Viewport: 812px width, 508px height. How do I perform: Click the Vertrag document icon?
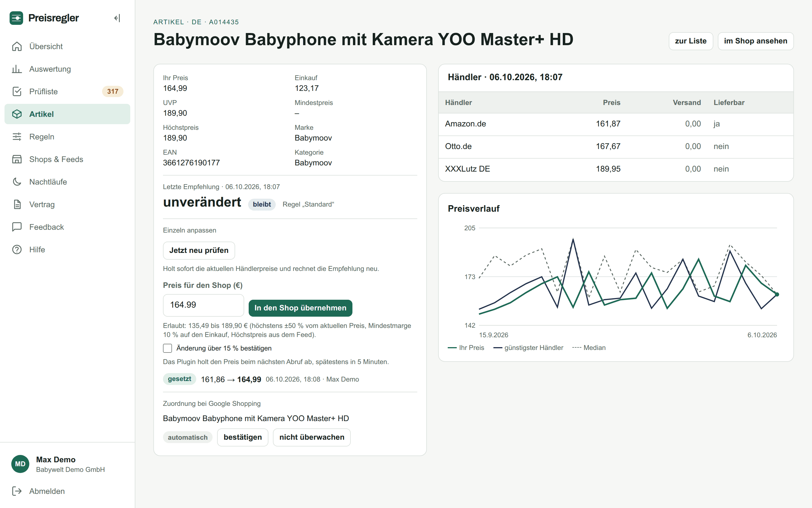(17, 204)
